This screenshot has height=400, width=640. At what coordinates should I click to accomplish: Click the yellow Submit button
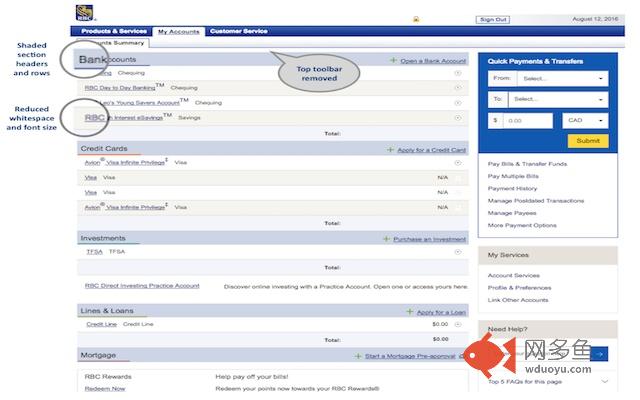tap(588, 141)
